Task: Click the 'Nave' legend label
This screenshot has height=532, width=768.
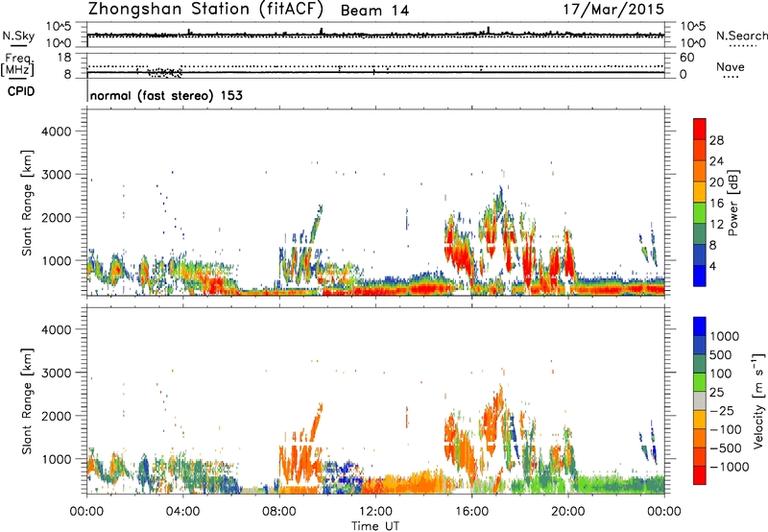Action: click(x=731, y=66)
